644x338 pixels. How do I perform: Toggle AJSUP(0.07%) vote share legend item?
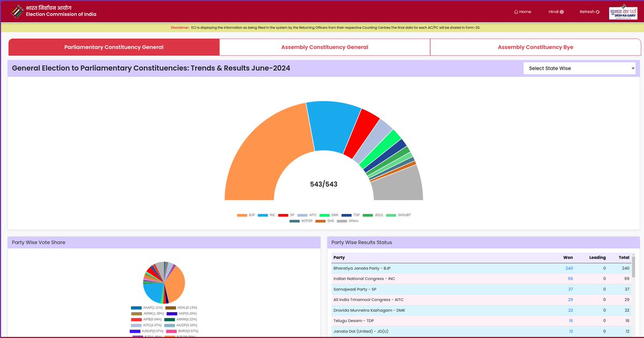pos(147,331)
